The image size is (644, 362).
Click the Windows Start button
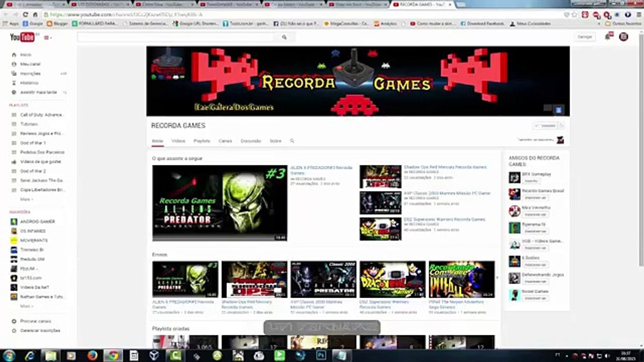(9, 355)
